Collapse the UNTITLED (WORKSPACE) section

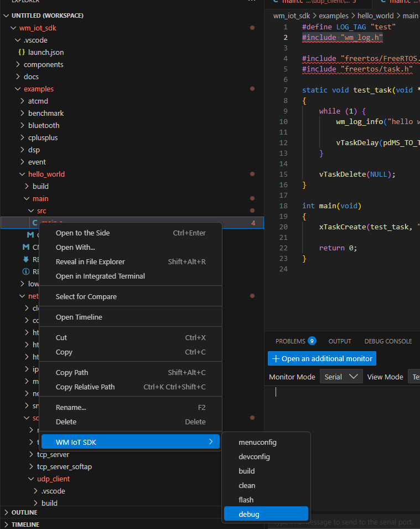pyautogui.click(x=7, y=16)
